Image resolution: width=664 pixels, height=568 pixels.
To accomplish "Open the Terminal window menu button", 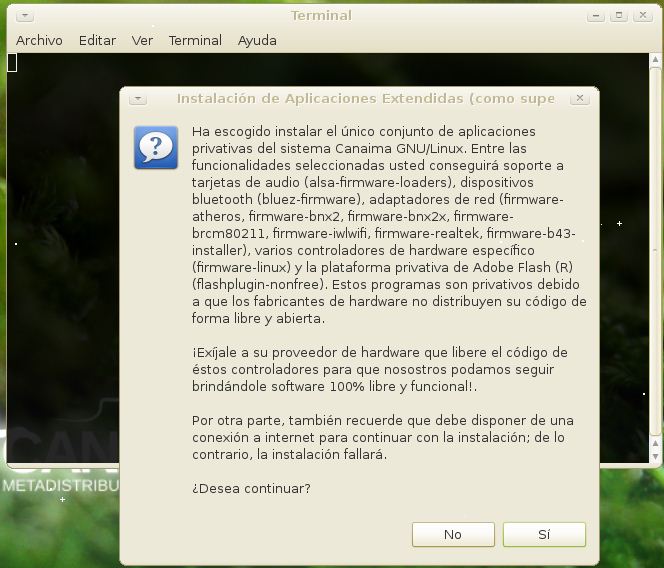I will (24, 16).
